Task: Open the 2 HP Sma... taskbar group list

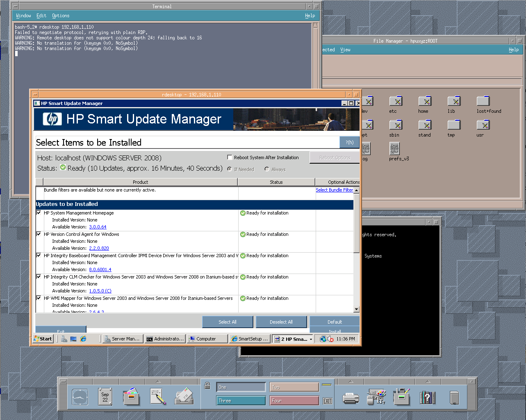Action: coord(292,339)
